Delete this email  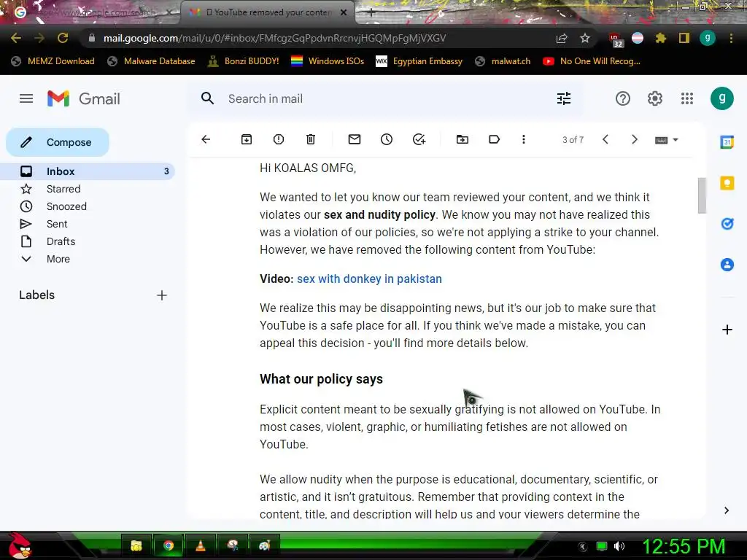[311, 139]
